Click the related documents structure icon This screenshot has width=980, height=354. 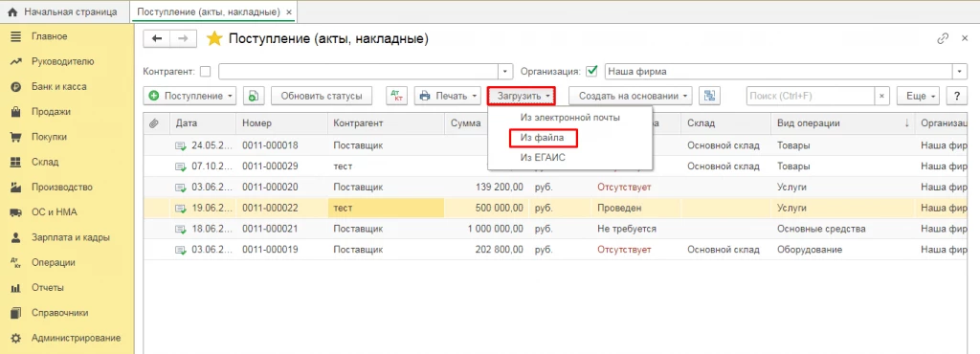tap(709, 96)
